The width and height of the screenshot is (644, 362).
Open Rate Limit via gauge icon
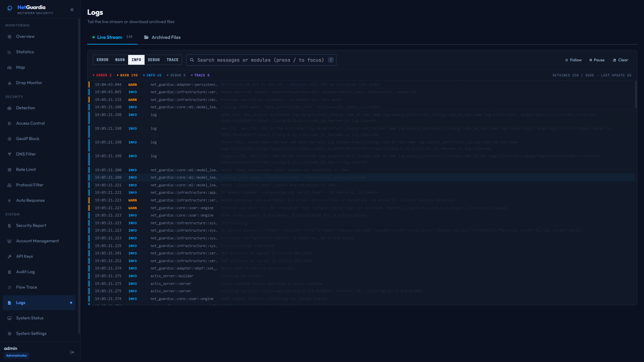click(9, 170)
